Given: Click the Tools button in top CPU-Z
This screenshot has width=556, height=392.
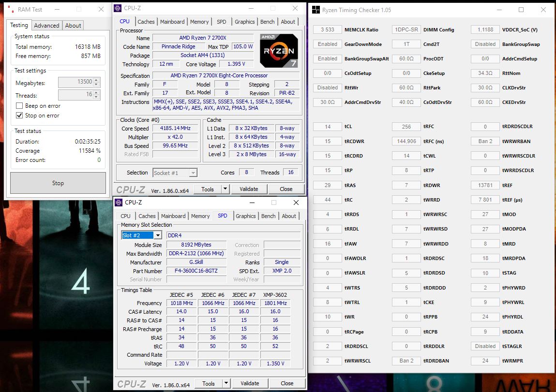Looking at the screenshot, I should (x=208, y=189).
